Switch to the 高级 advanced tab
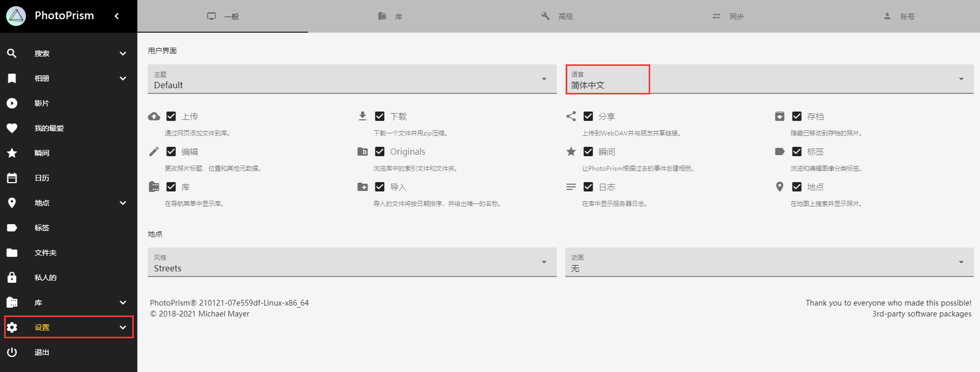 (557, 16)
